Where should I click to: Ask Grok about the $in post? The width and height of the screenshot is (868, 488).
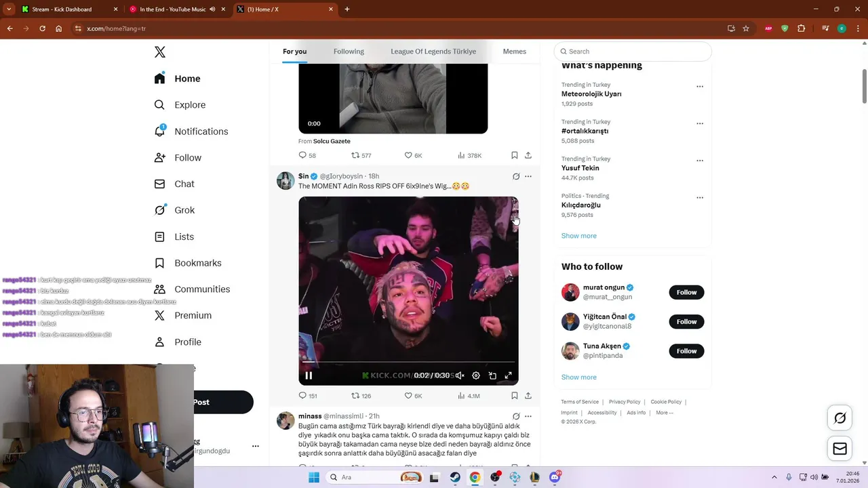pos(516,176)
